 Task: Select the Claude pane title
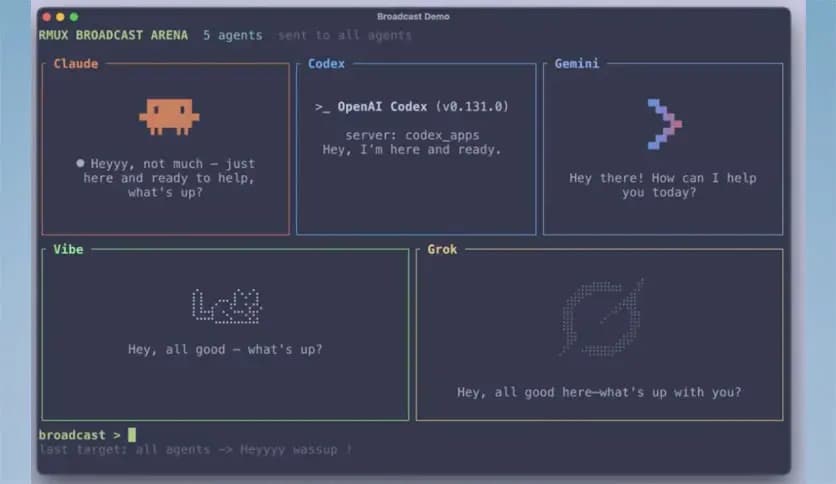pos(76,63)
